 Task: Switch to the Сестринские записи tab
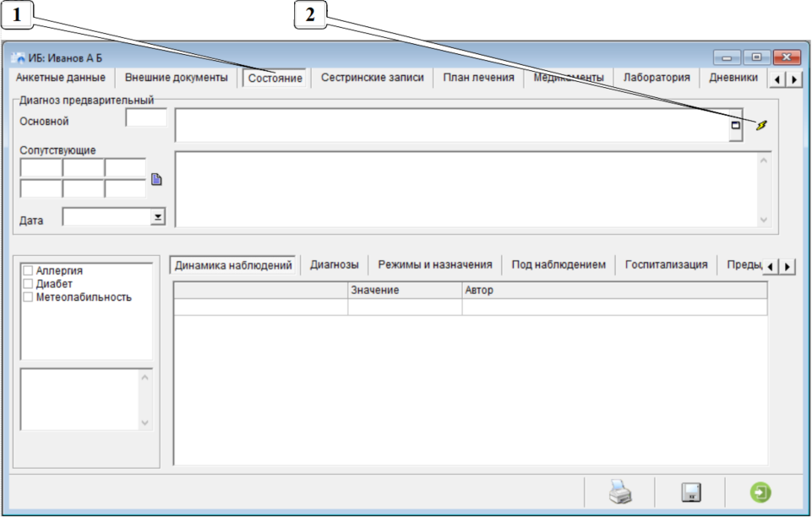(x=372, y=78)
